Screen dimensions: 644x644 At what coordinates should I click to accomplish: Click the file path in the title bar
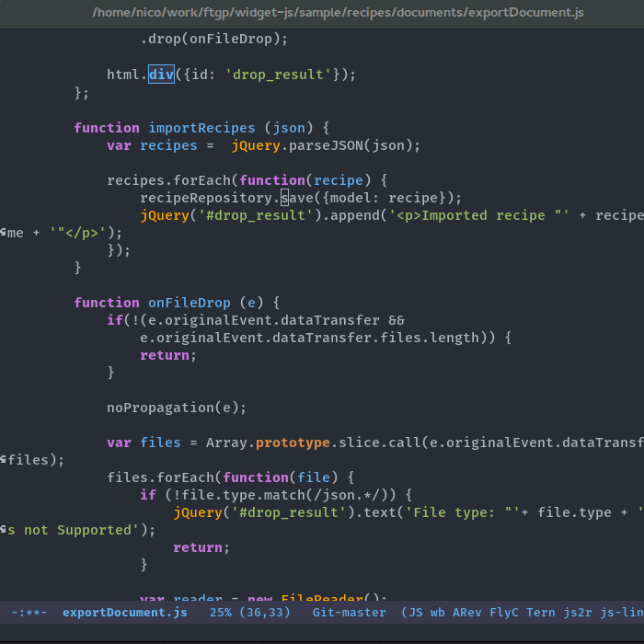tap(338, 13)
